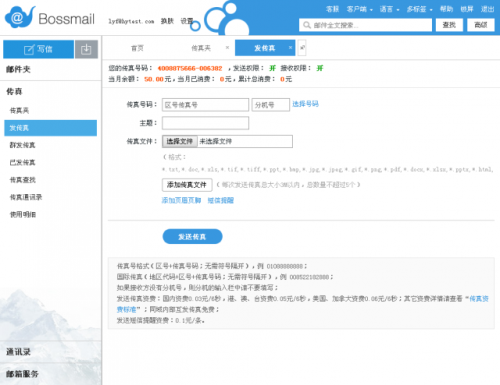This screenshot has width=500, height=385.
Task: Open 使用明细 in the sidebar
Action: (22, 214)
